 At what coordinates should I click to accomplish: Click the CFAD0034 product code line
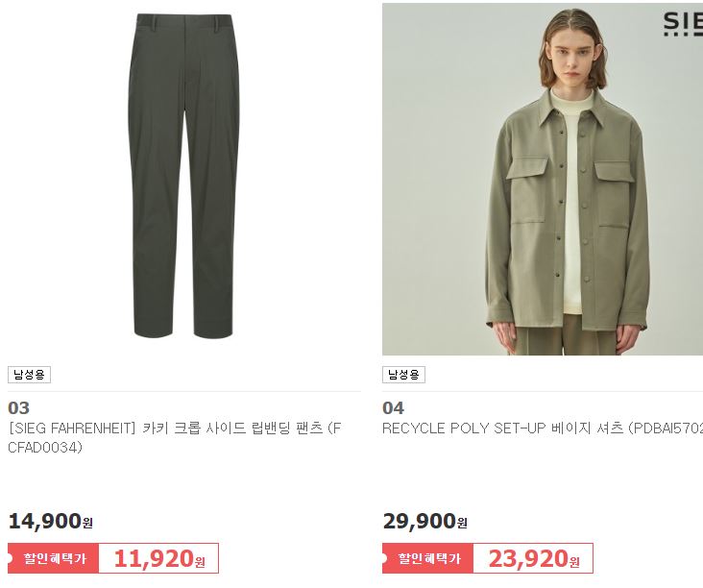45,448
